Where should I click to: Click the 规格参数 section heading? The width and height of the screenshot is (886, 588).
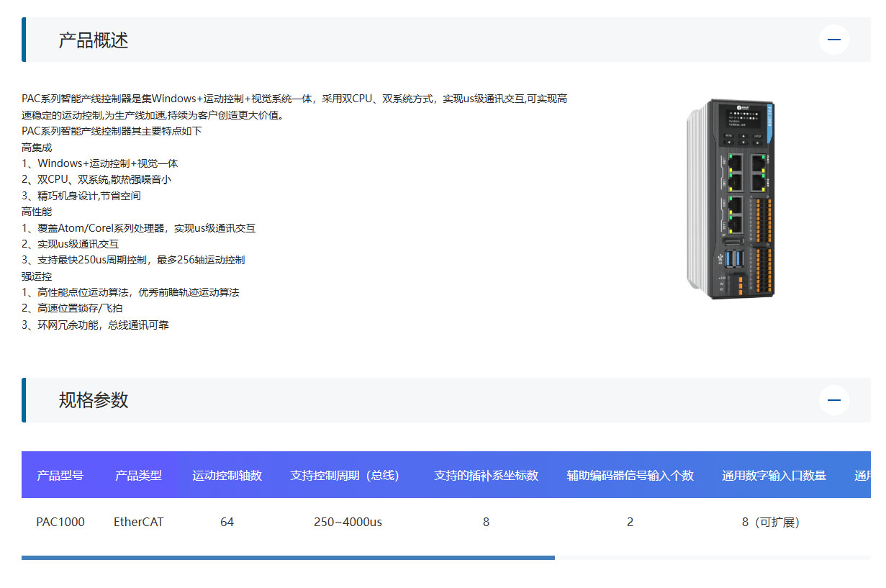click(94, 400)
